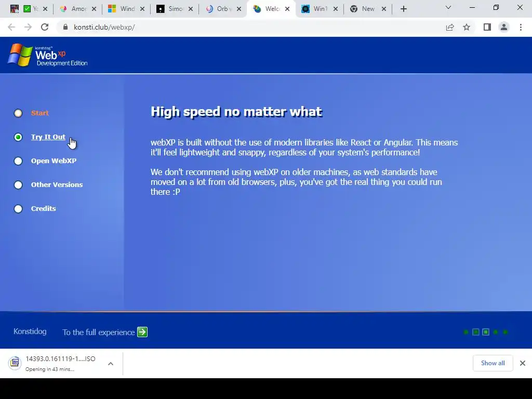Click the green arrow next to full experience
Screen dimensions: 532x399
pos(142,332)
